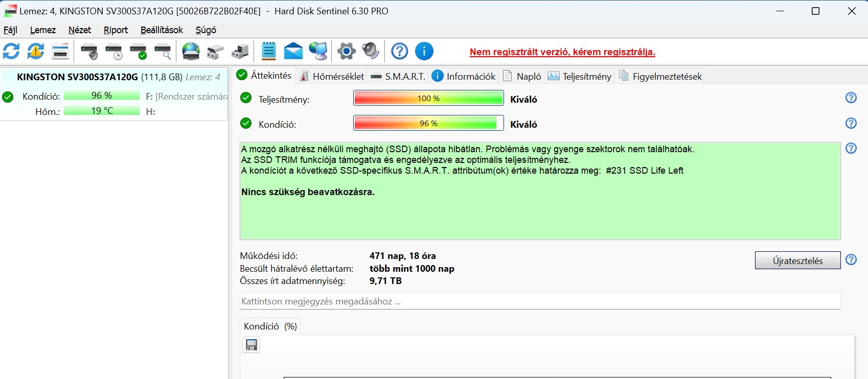Open the S.M.A.R.T. tab
The width and height of the screenshot is (868, 379).
point(398,76)
